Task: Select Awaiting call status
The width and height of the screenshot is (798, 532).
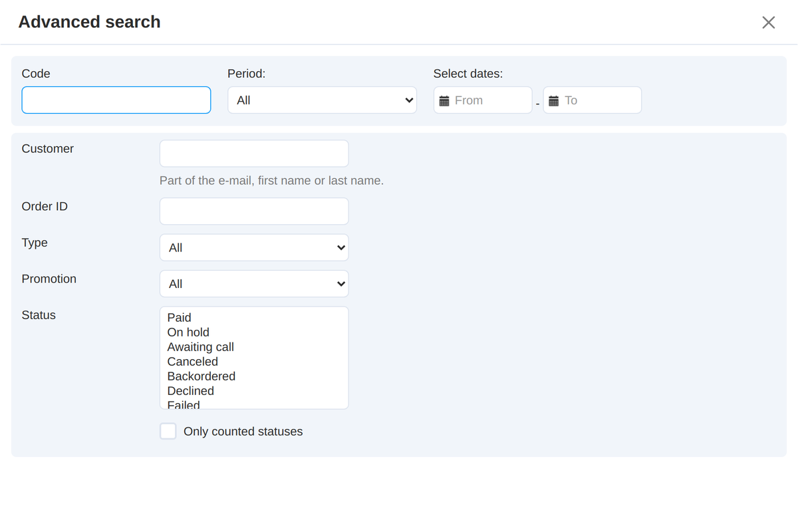Action: click(x=254, y=347)
